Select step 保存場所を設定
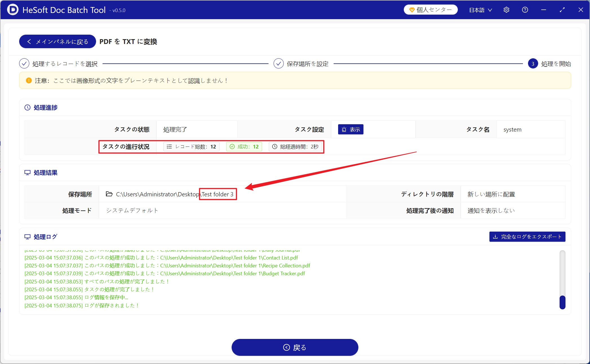Viewport: 590px width, 364px height. coord(301,64)
